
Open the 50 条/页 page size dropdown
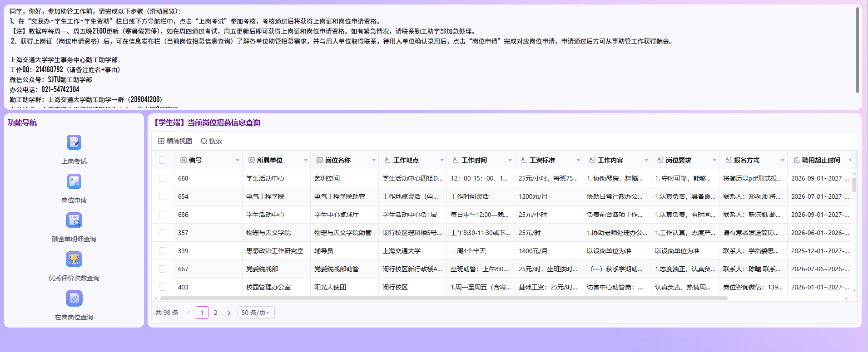tap(256, 313)
